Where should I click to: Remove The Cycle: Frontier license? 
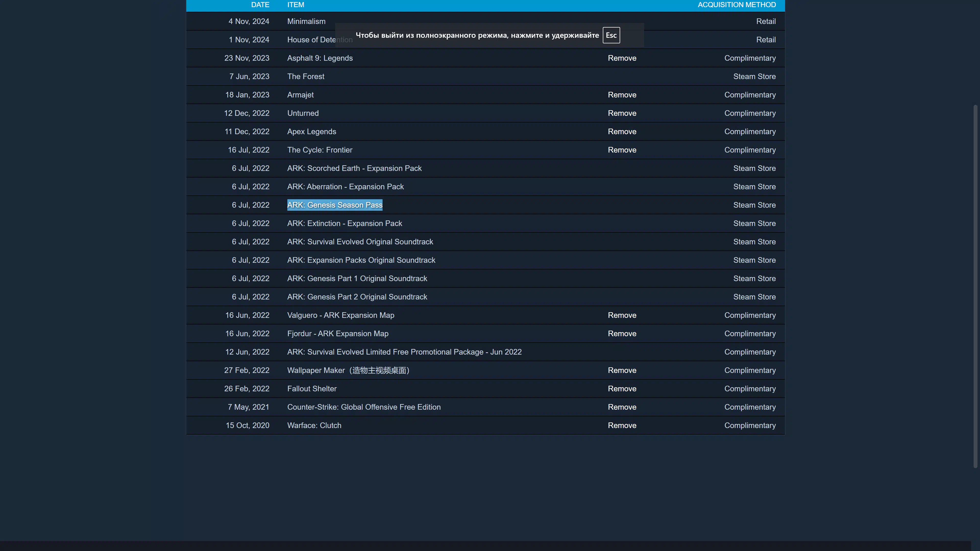point(622,150)
